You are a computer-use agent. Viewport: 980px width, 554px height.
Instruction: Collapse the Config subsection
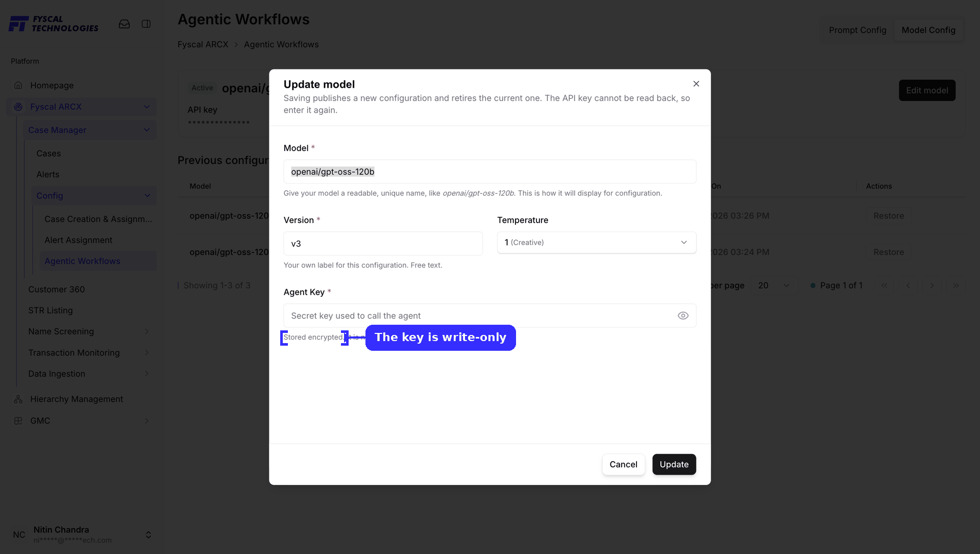[x=147, y=196]
